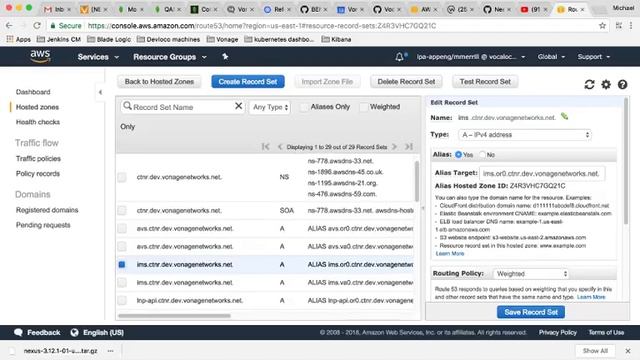Click the Alias Target input field
Viewport: 640px width, 360px height.
tap(542, 173)
